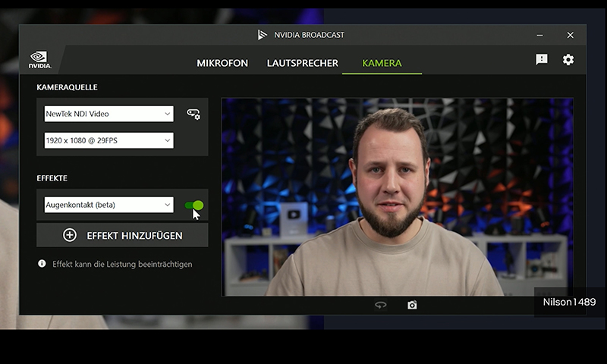Open the Augenkontakt (beta) effect dropdown

[109, 205]
